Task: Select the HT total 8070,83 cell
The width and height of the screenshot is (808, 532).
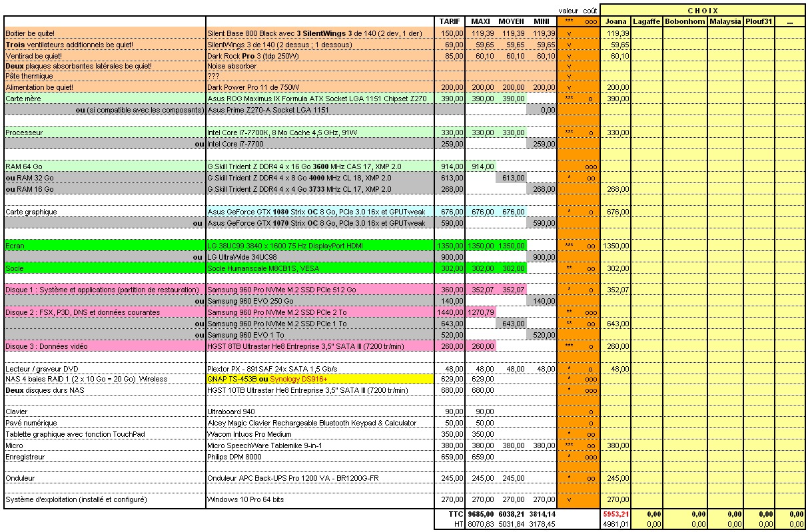Action: (480, 524)
